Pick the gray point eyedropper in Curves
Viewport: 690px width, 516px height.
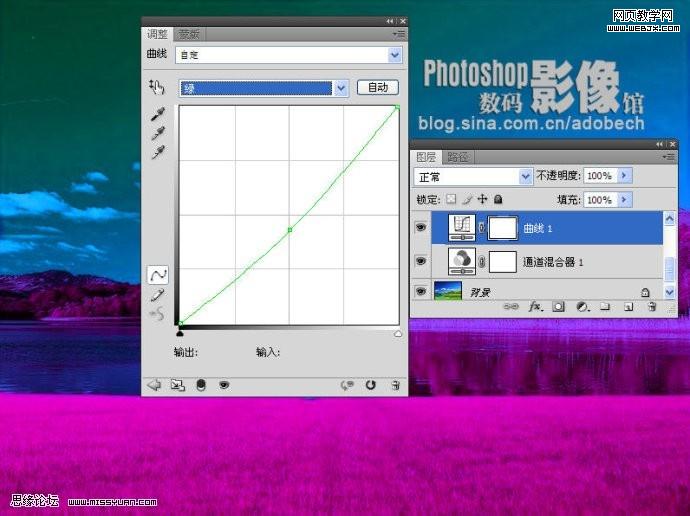158,133
